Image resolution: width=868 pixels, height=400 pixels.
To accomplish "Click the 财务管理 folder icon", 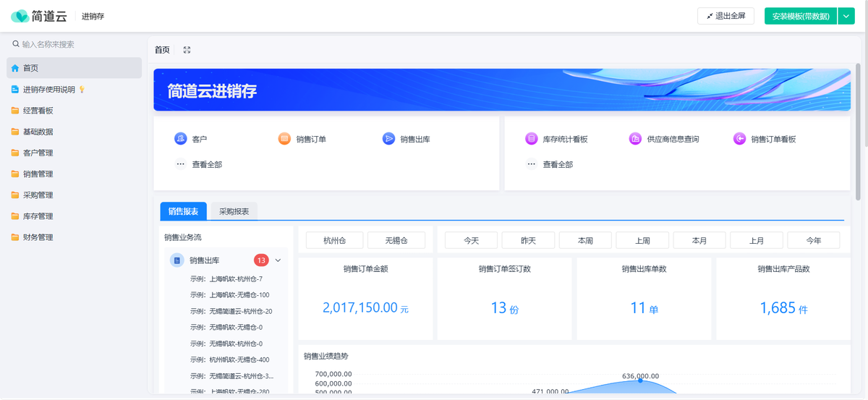I will tap(15, 237).
